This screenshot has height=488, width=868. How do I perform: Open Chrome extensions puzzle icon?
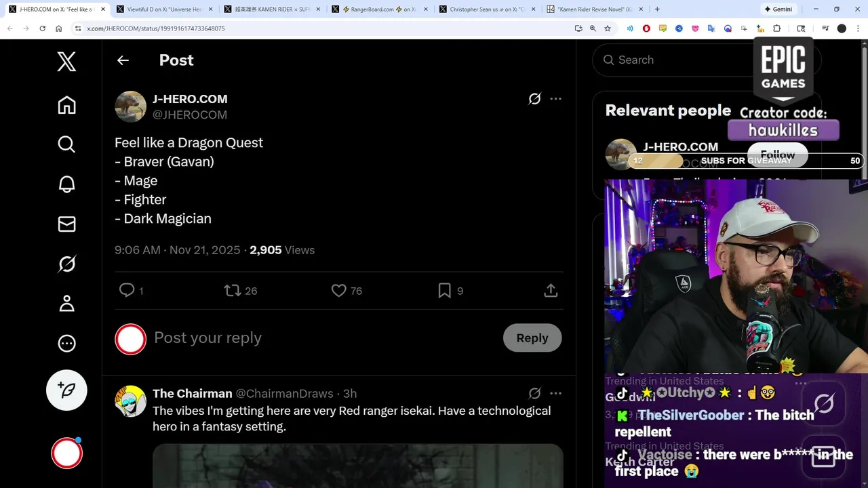coord(777,28)
